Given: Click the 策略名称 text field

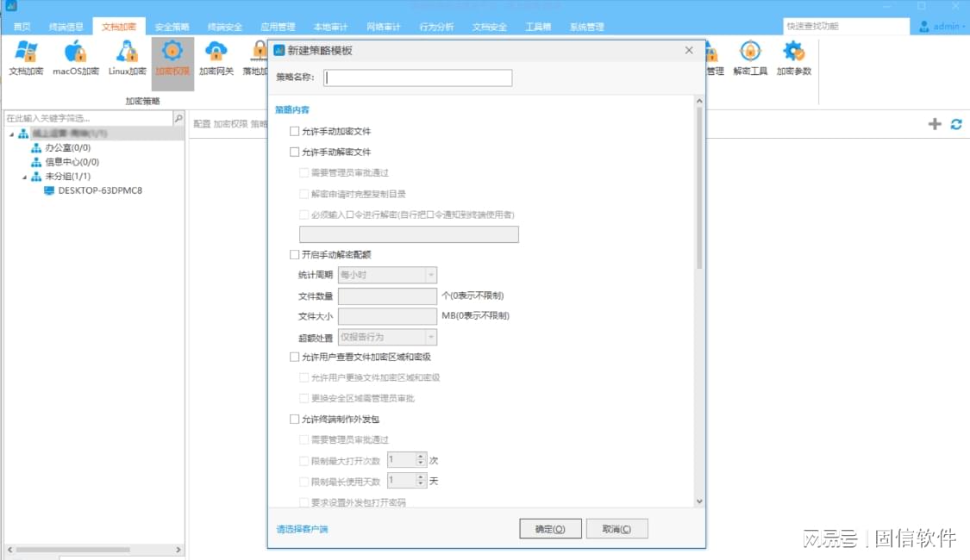Looking at the screenshot, I should (417, 78).
